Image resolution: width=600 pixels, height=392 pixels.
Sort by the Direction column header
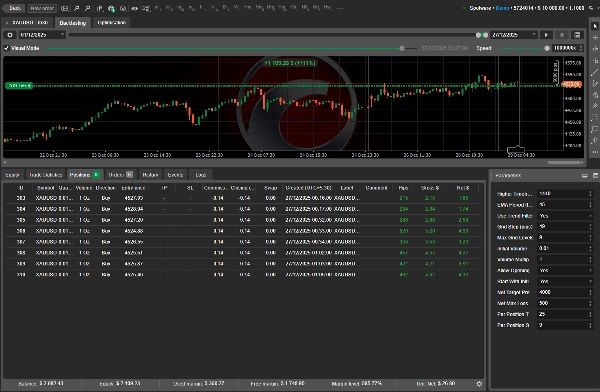(x=105, y=188)
